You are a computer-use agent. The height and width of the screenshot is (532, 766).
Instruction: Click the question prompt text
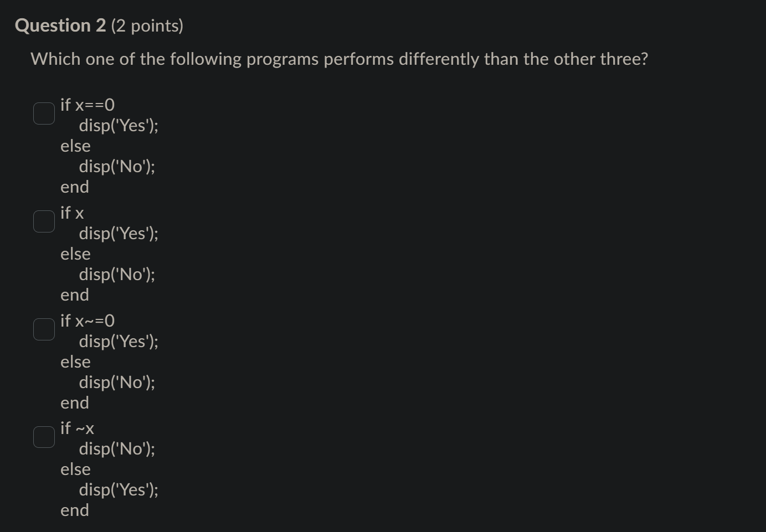click(x=339, y=59)
